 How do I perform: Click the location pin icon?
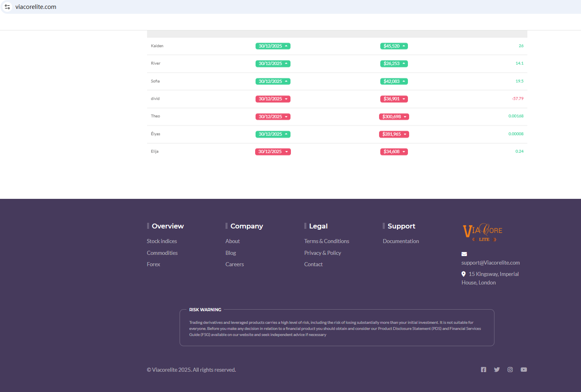click(x=464, y=274)
